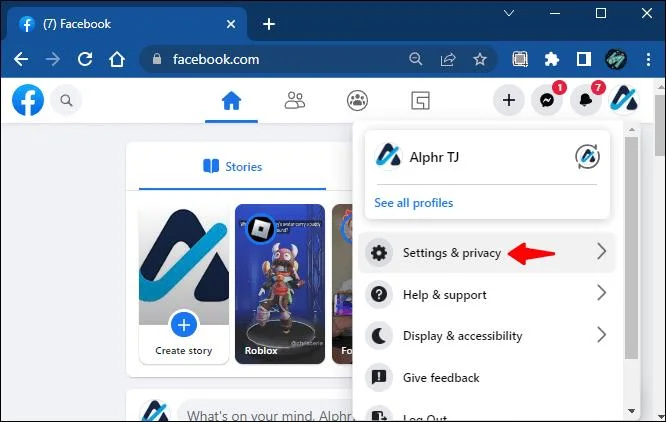Click the Facebook search magnifier icon
Viewport: 666px width, 422px height.
pos(66,101)
